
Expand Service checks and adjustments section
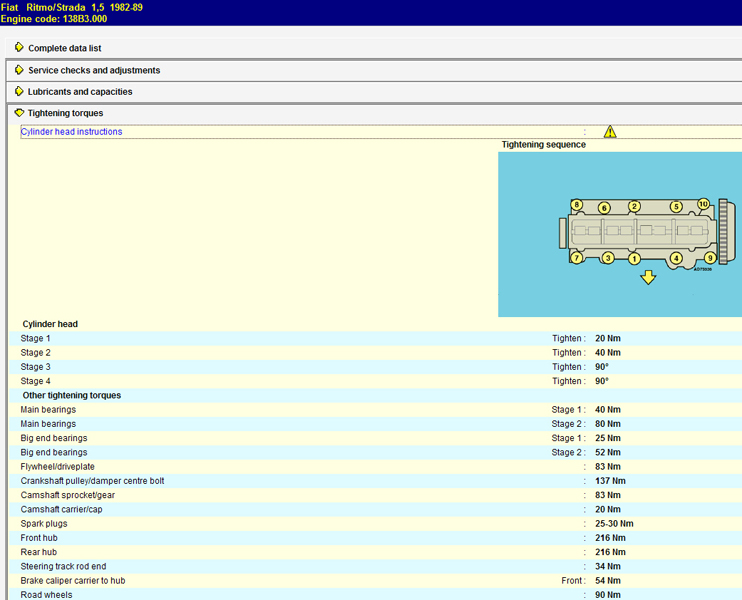coord(93,70)
